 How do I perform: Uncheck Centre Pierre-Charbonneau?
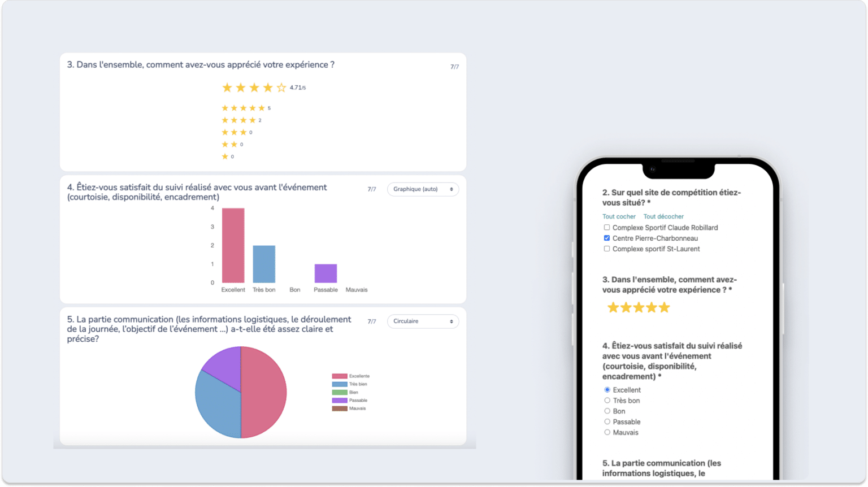[x=607, y=238]
